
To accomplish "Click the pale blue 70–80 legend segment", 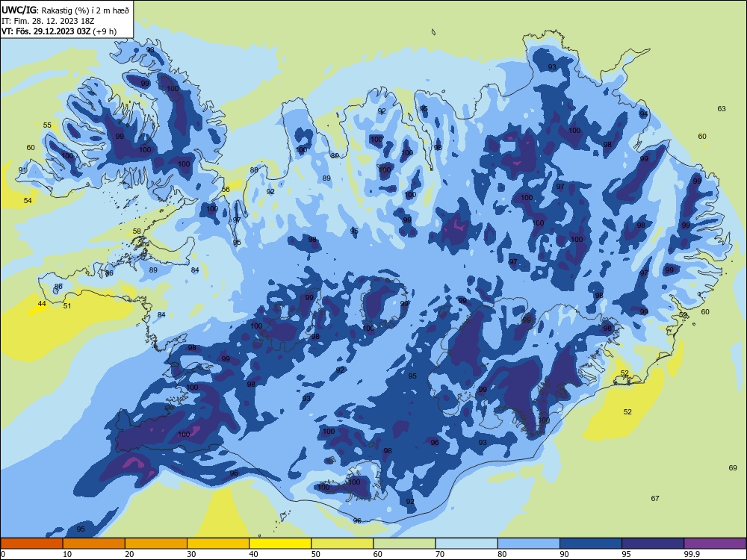I will tap(466, 544).
